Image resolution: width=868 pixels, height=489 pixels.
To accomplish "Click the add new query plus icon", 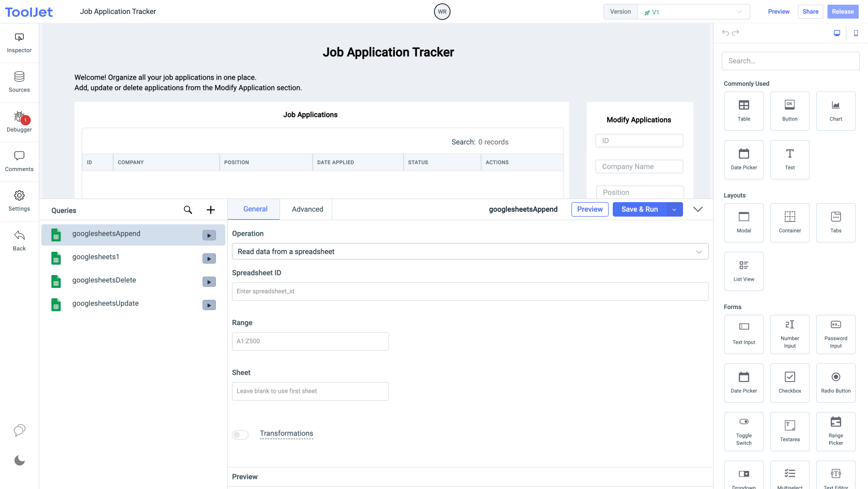I will 211,210.
